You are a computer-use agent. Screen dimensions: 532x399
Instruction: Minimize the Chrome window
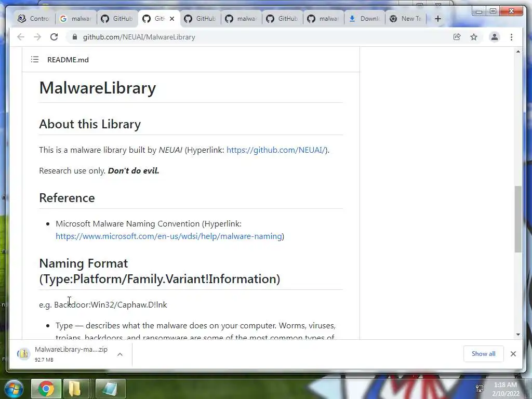(478, 11)
